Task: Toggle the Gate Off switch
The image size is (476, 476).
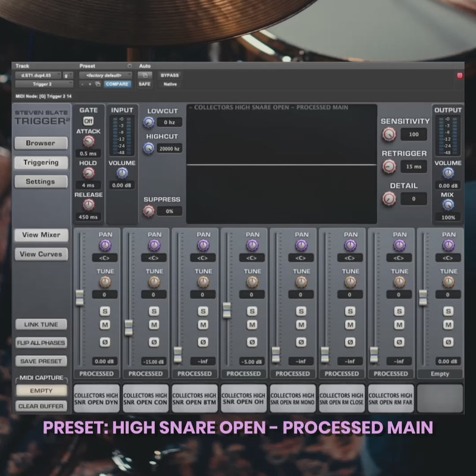Action: 89,121
